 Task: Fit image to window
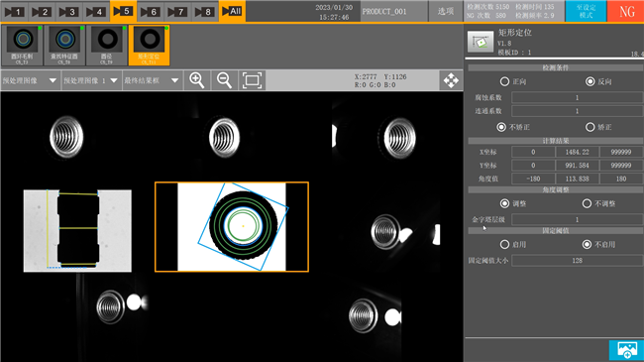pos(252,80)
